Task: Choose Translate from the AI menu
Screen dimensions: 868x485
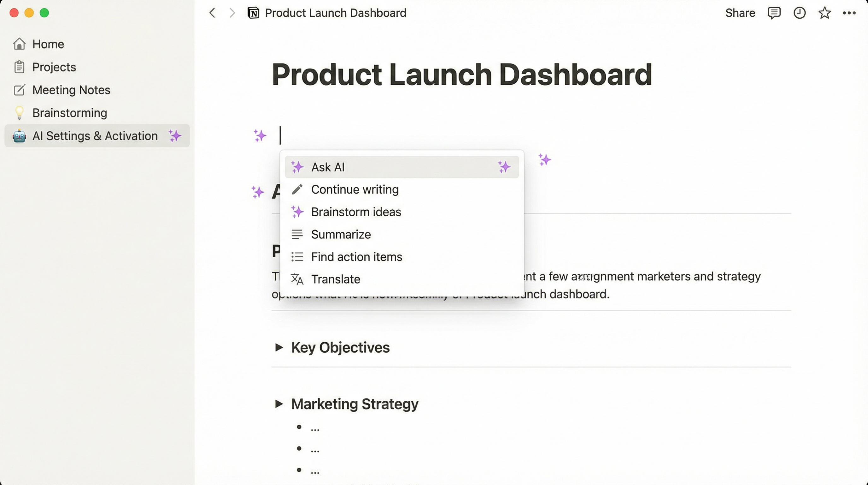Action: click(336, 279)
